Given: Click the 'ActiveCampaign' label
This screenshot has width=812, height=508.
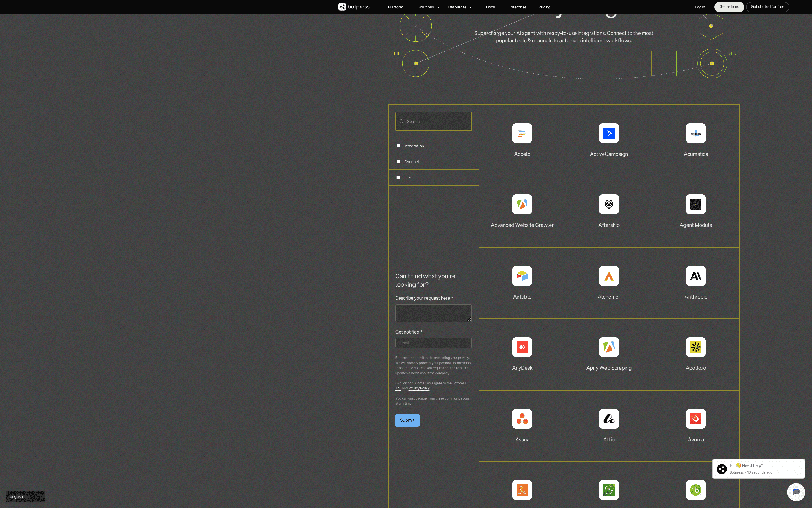Looking at the screenshot, I should (609, 154).
